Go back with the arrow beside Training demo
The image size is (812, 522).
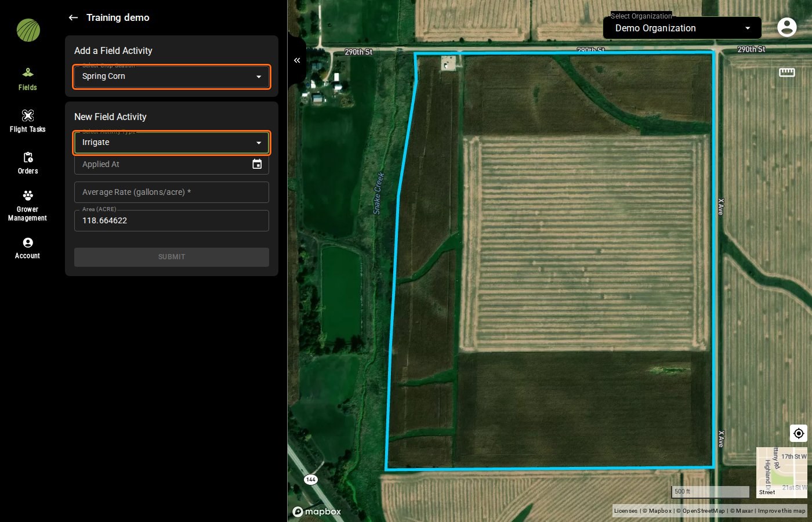(73, 17)
